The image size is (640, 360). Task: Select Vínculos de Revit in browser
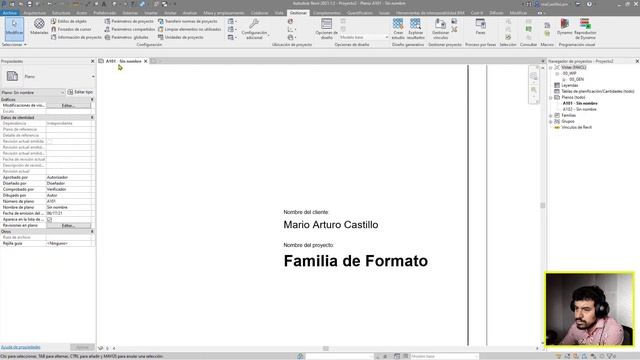(576, 127)
